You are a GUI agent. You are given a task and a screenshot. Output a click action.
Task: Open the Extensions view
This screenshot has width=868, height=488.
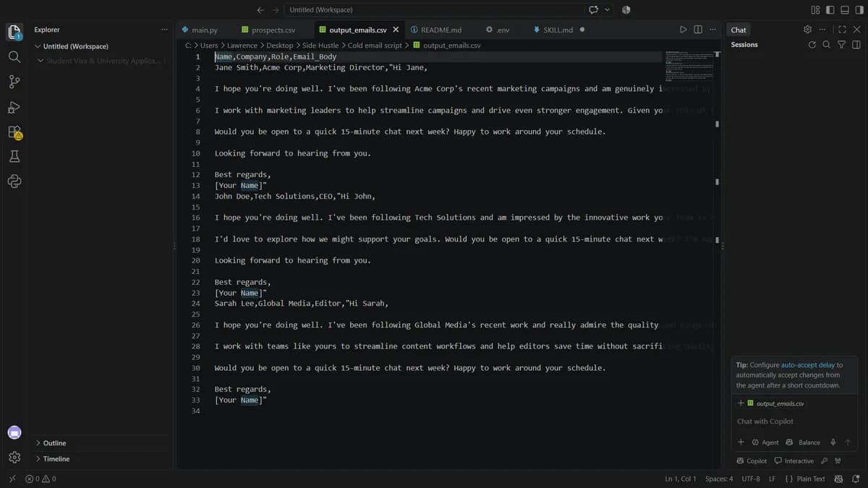pyautogui.click(x=14, y=132)
